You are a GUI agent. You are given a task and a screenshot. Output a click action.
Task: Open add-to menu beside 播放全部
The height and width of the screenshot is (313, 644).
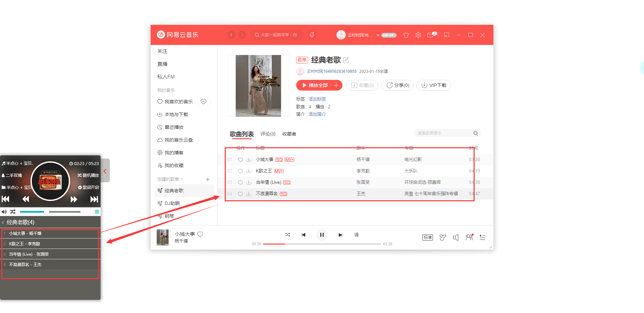[x=336, y=85]
